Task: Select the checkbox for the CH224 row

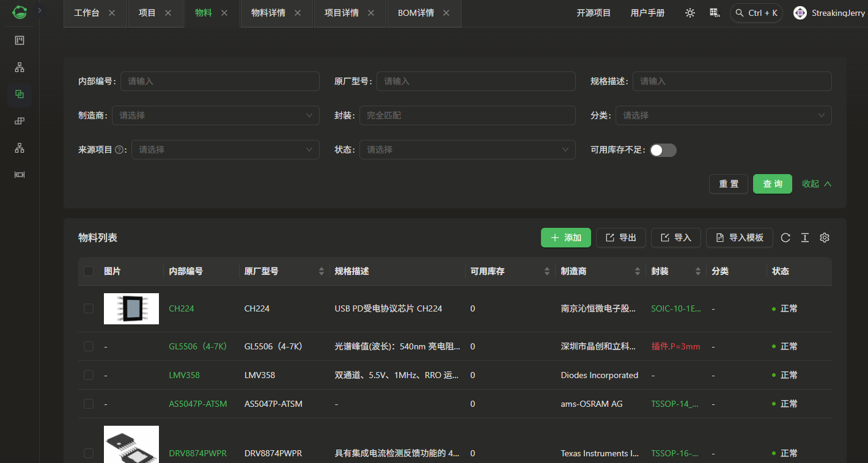Action: pos(89,308)
